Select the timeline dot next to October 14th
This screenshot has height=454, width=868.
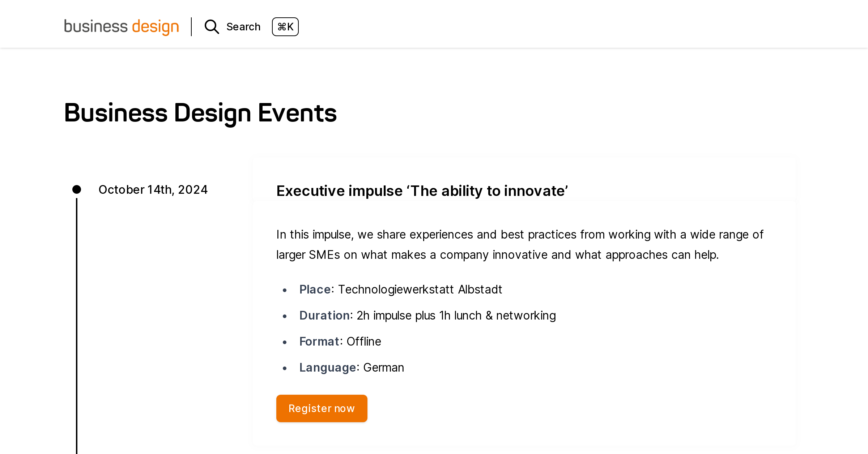[77, 189]
